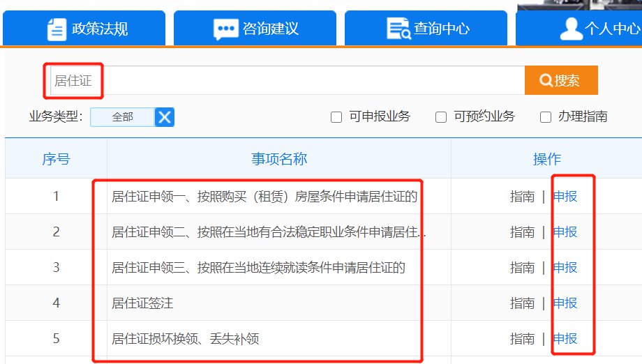Tick the 可申报业务 checkbox
Viewport: 642px width, 364px height.
[336, 117]
